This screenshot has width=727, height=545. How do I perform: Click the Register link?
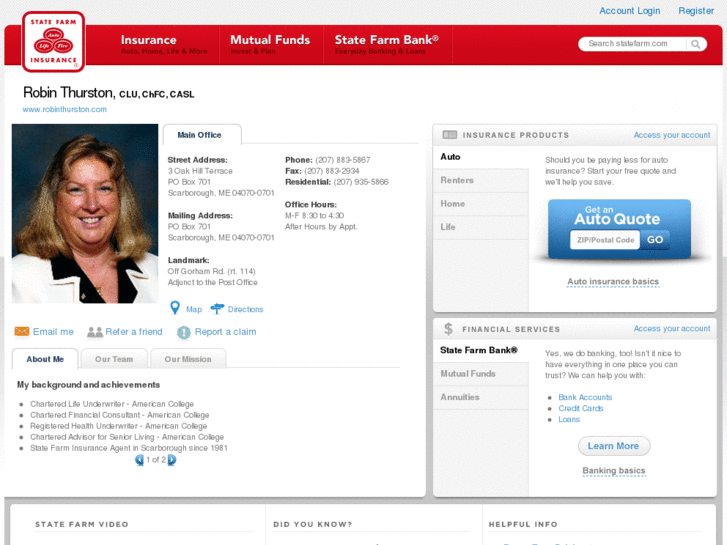coord(696,11)
